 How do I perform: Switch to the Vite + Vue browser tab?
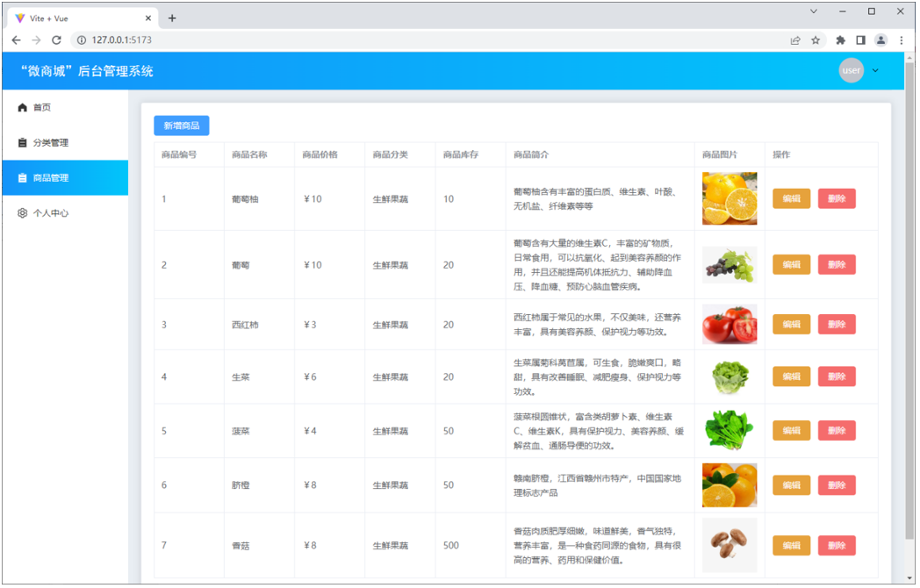(x=79, y=18)
